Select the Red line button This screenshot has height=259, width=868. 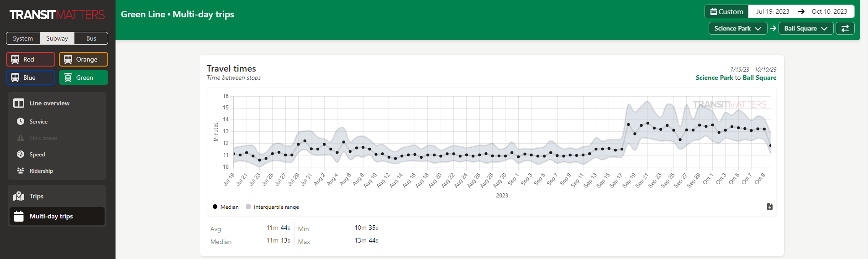[31, 59]
